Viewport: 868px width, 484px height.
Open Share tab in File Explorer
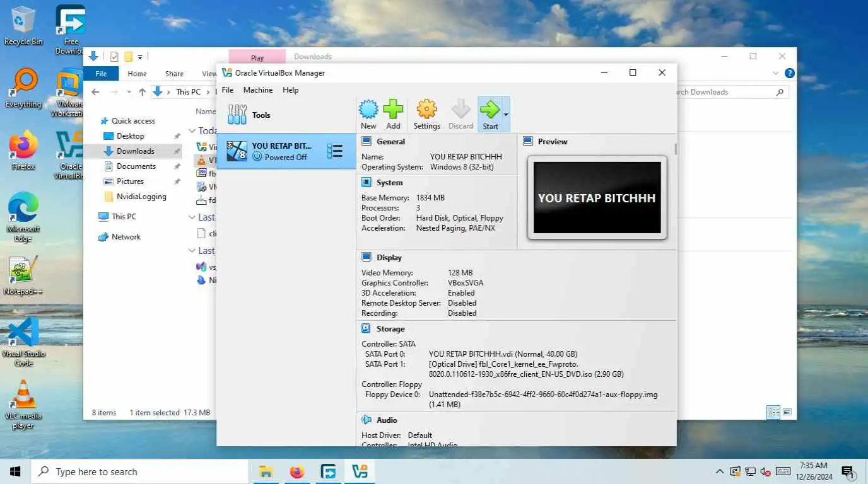(x=174, y=74)
